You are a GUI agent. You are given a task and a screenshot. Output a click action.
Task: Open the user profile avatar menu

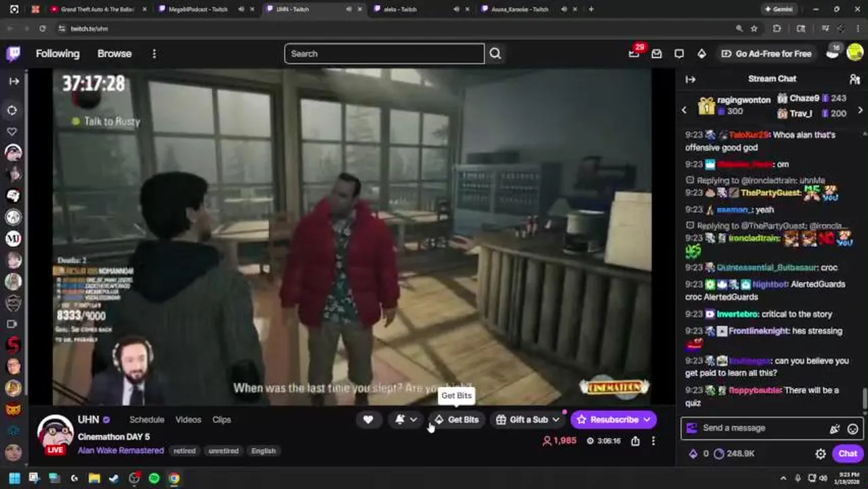click(855, 53)
